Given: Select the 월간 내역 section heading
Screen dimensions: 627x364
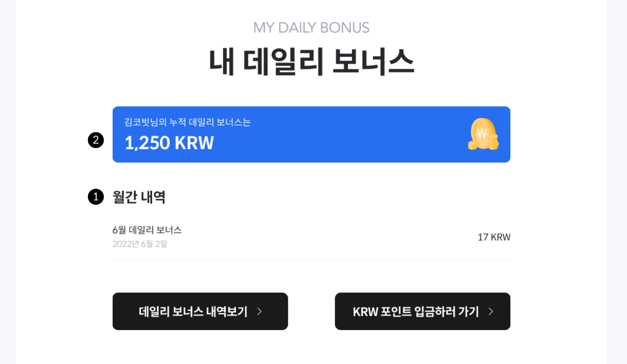Looking at the screenshot, I should tap(139, 197).
